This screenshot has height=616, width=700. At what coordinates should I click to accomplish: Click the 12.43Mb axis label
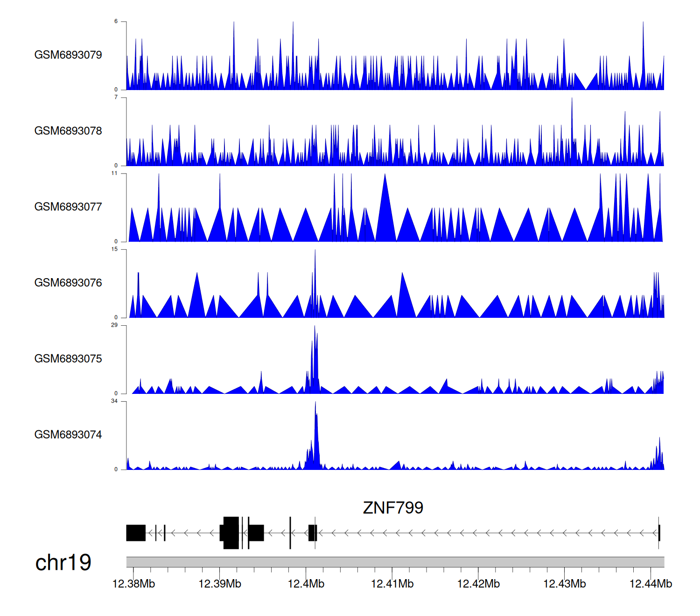tap(564, 584)
